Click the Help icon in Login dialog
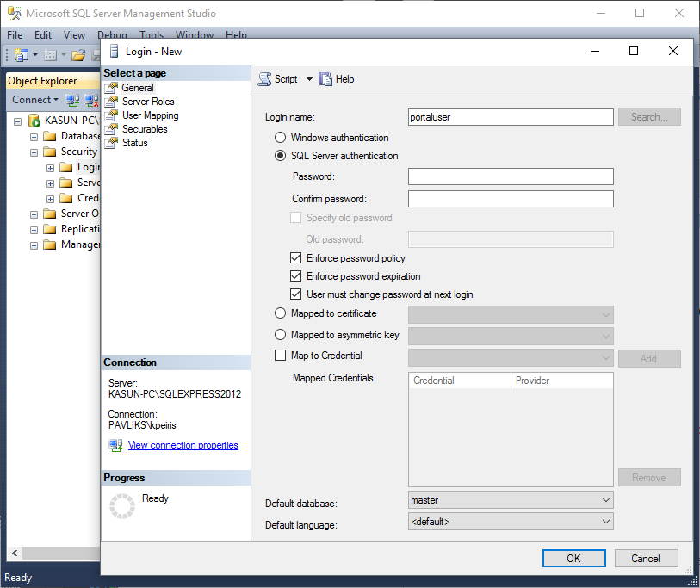The height and width of the screenshot is (588, 700). tap(325, 79)
